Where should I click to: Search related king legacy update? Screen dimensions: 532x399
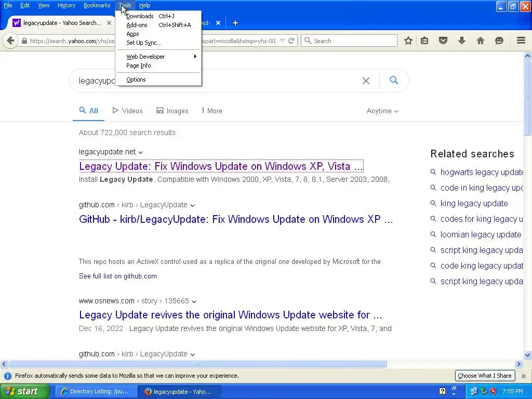(474, 204)
